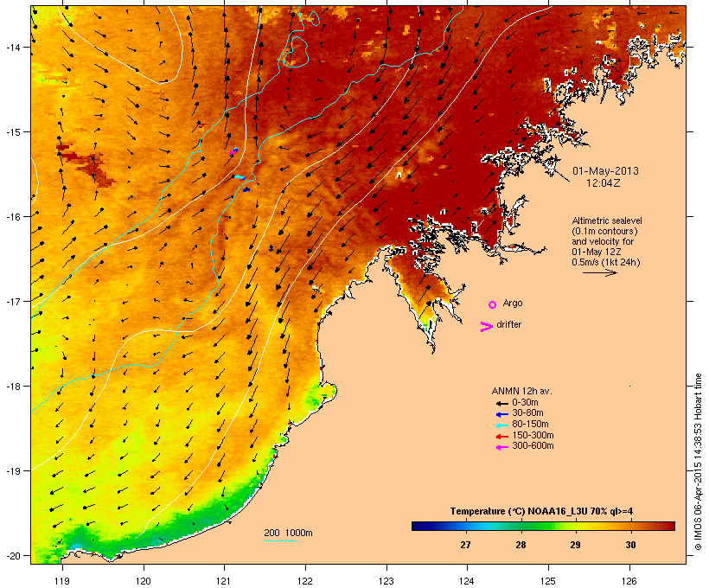Click the latitude axis label -17
The image size is (709, 588).
[12, 301]
